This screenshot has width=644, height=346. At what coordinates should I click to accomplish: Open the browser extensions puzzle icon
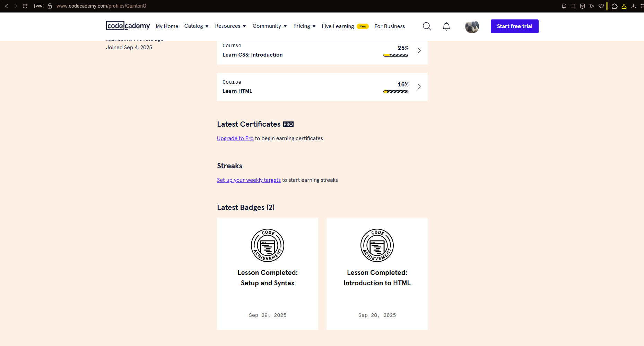click(615, 6)
